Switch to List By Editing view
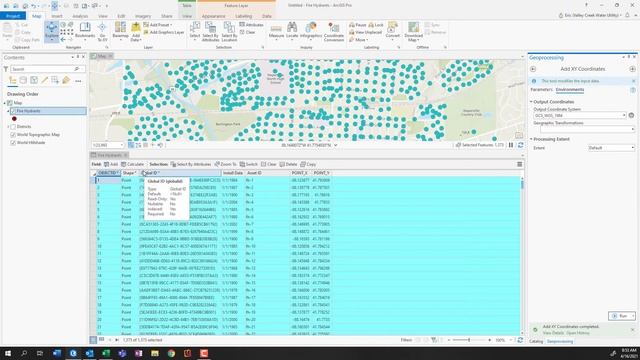This screenshot has width=640, height=360. 44,80
